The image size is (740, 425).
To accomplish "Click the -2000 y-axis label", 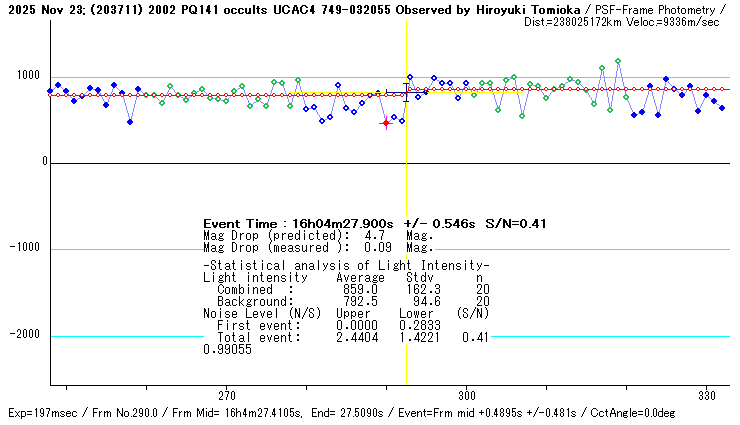I will pos(25,335).
